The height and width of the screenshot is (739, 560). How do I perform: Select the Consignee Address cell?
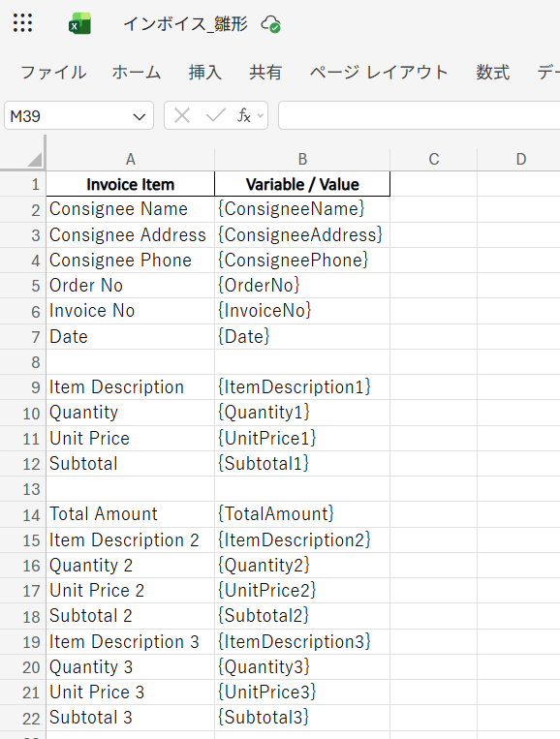(131, 234)
